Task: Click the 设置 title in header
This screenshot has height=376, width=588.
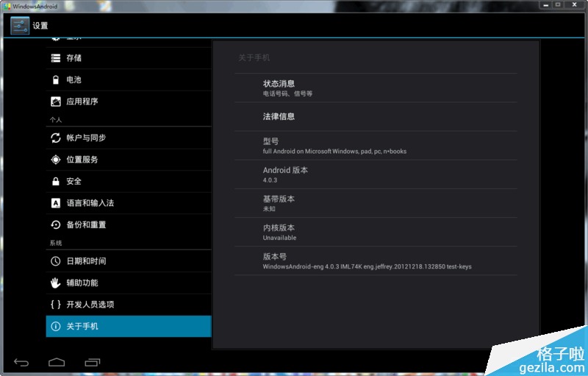Action: [x=40, y=26]
